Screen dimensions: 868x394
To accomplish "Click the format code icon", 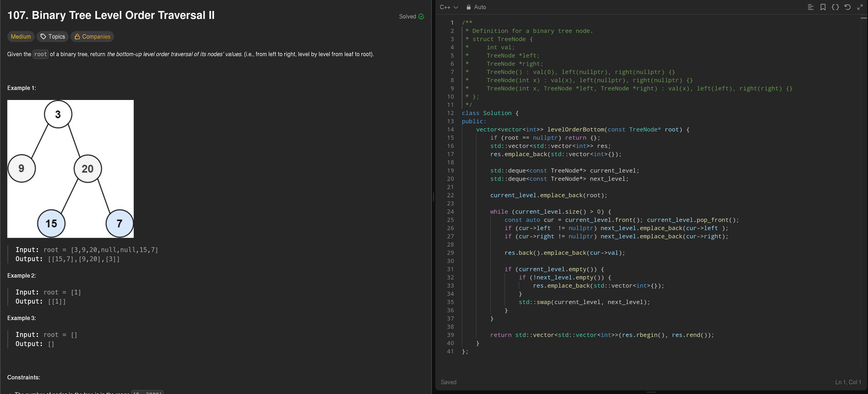I will click(x=810, y=7).
